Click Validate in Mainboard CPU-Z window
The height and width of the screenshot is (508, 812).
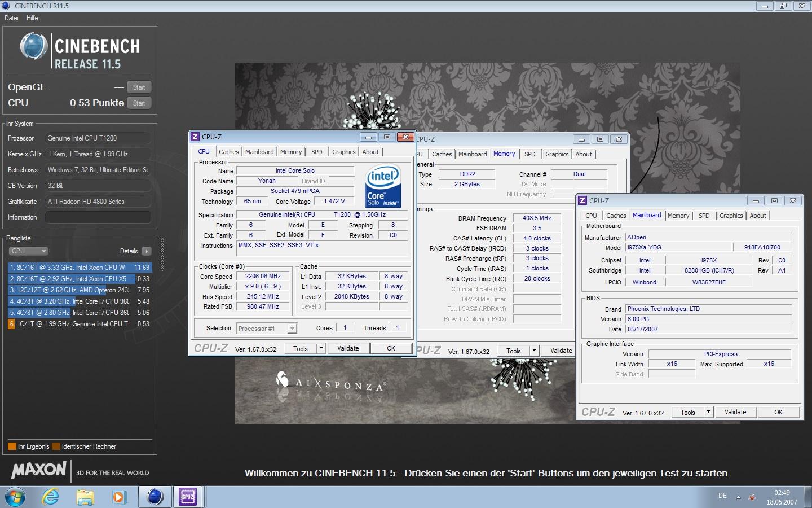click(x=735, y=412)
